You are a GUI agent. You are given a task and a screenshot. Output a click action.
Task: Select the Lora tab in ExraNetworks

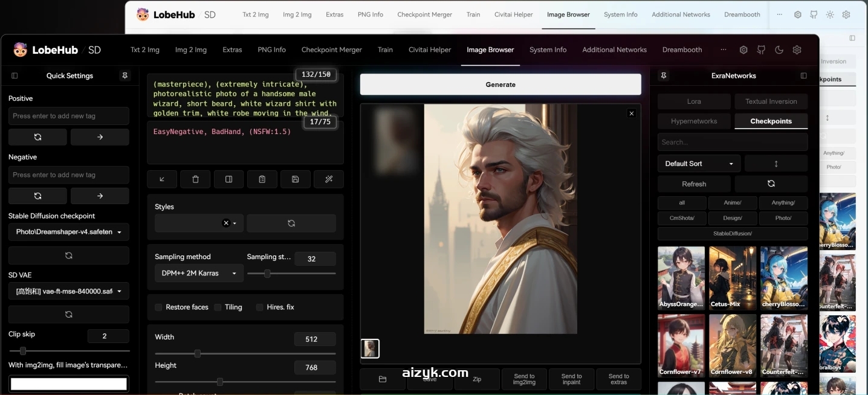[694, 101]
